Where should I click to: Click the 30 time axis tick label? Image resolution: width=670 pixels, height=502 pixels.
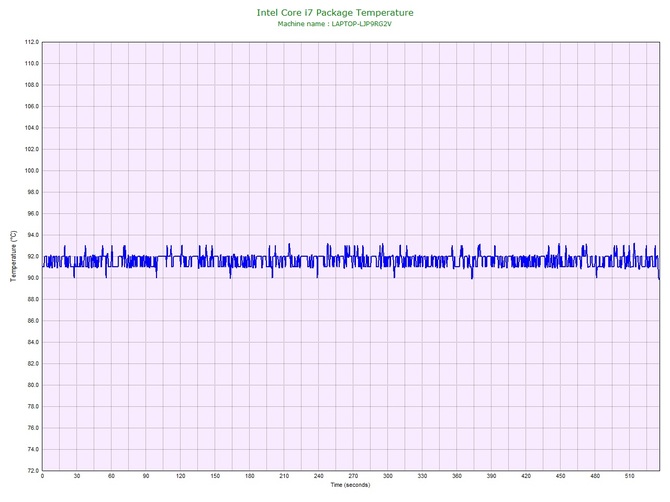[77, 476]
